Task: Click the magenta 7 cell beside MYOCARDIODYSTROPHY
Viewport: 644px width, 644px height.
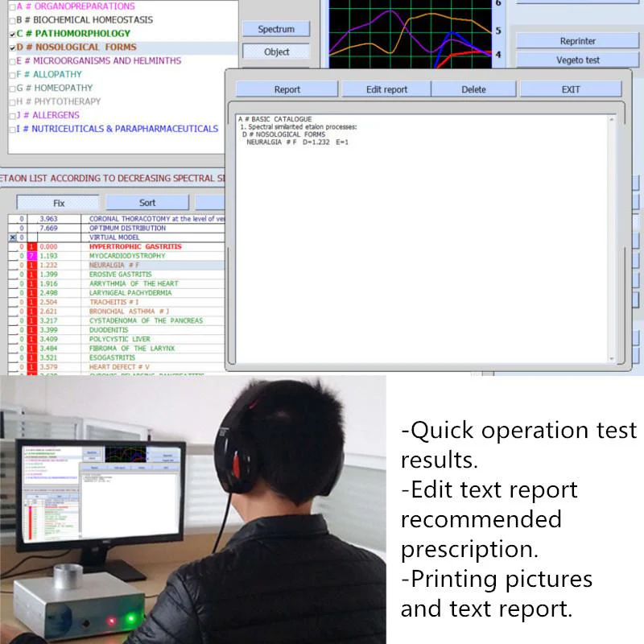Action: click(31, 255)
